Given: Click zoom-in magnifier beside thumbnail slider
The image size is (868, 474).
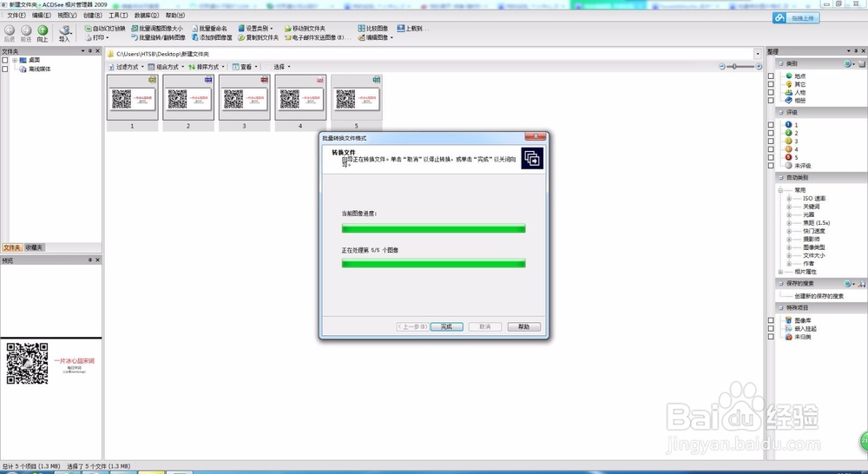Looking at the screenshot, I should [x=759, y=67].
